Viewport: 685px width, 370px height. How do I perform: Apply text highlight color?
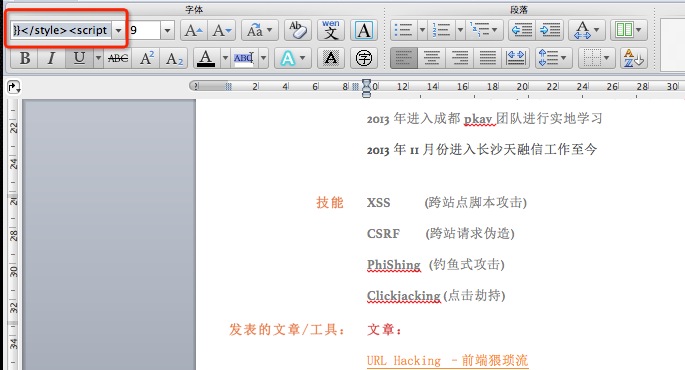(x=244, y=58)
